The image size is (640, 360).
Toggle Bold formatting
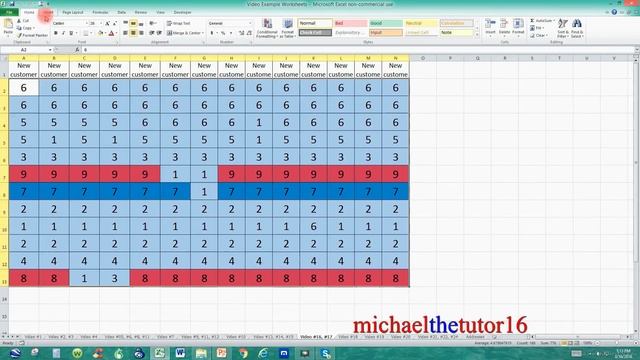[56, 33]
